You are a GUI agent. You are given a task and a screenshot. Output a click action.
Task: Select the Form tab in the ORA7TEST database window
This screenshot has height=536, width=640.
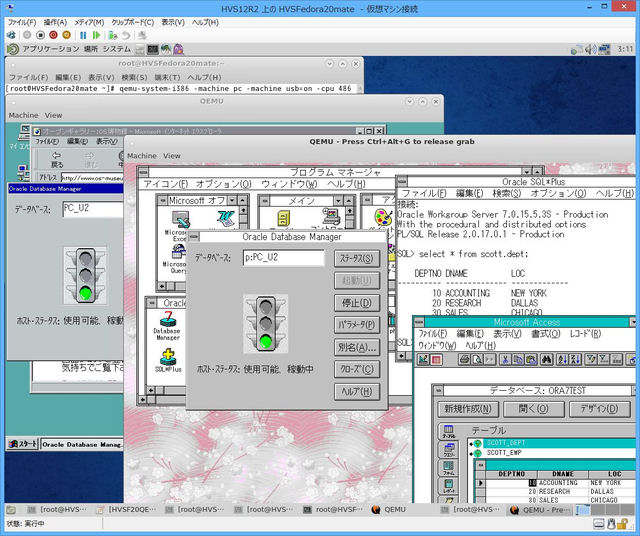(449, 468)
